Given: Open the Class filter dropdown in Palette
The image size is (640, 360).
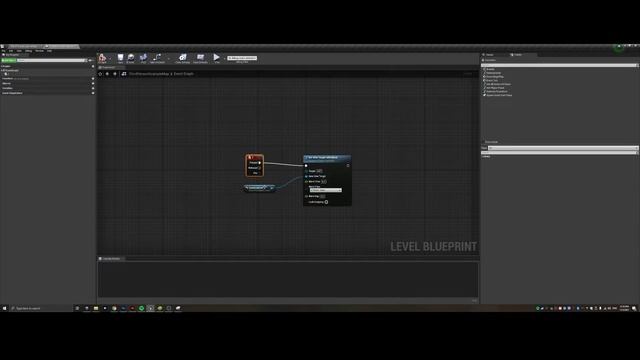Looking at the screenshot, I should (x=563, y=148).
